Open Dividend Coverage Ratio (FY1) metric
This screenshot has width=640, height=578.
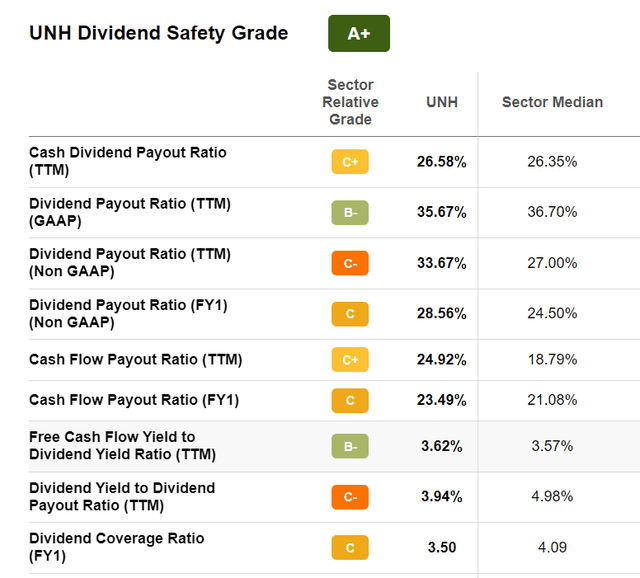pyautogui.click(x=117, y=547)
